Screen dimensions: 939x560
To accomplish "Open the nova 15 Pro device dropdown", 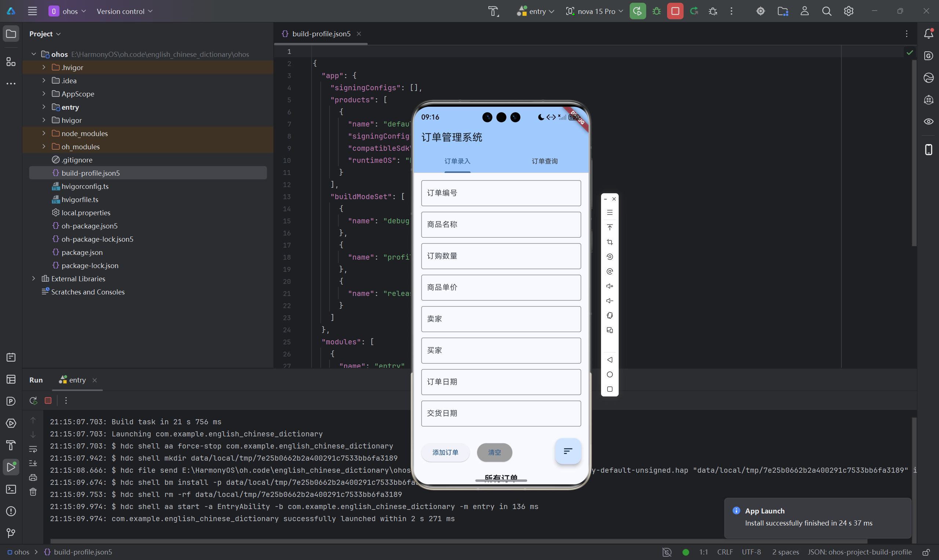I will (595, 11).
